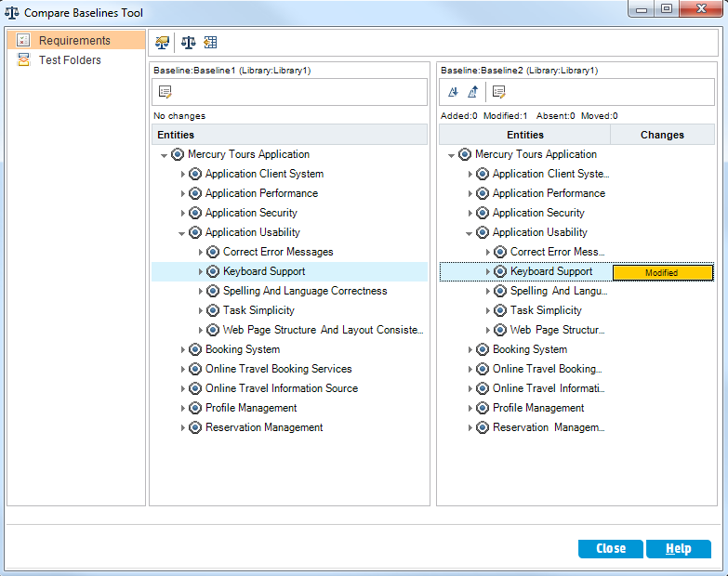
Task: Open Help for the tool
Action: point(679,549)
